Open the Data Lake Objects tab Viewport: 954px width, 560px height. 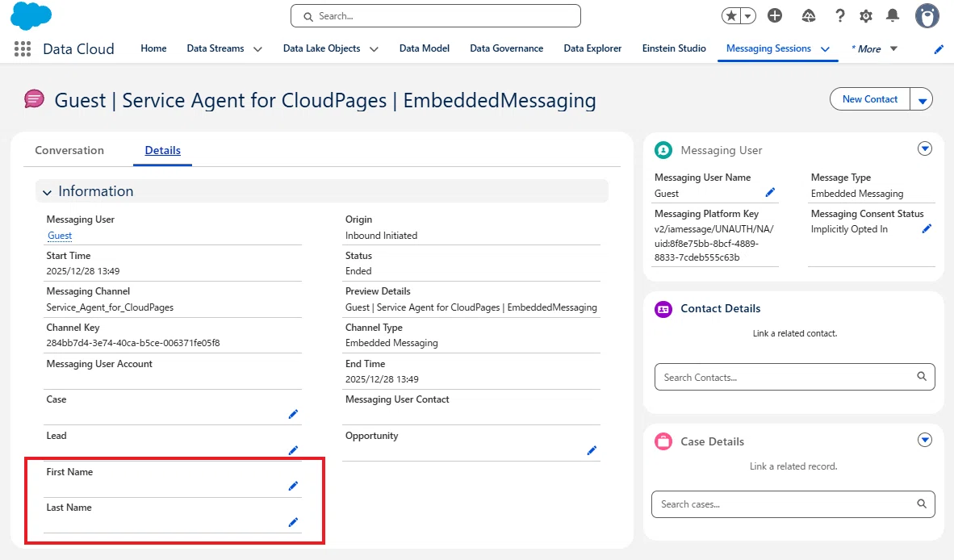321,48
